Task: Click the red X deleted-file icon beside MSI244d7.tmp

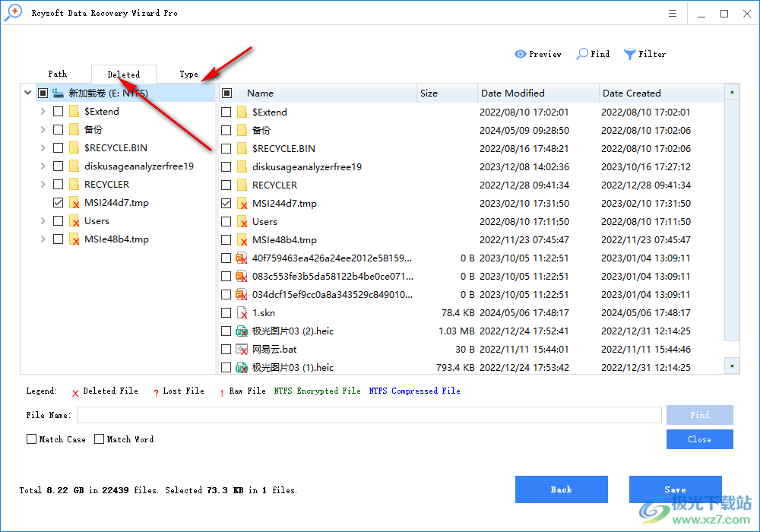Action: [74, 202]
